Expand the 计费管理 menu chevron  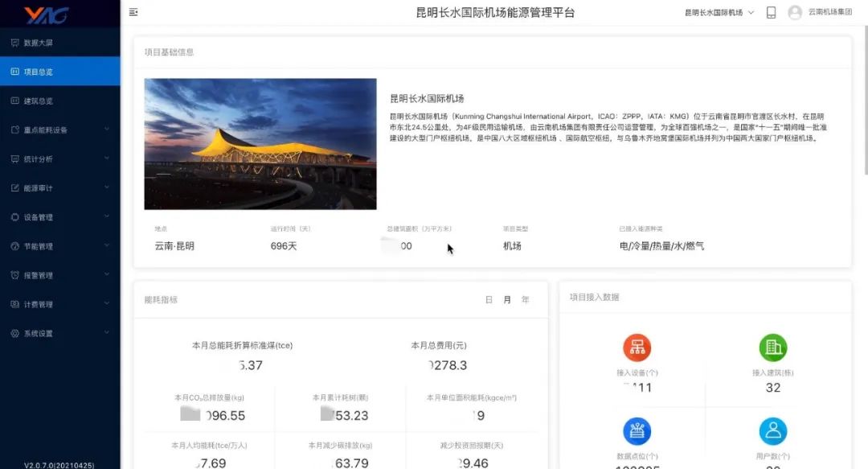point(107,304)
